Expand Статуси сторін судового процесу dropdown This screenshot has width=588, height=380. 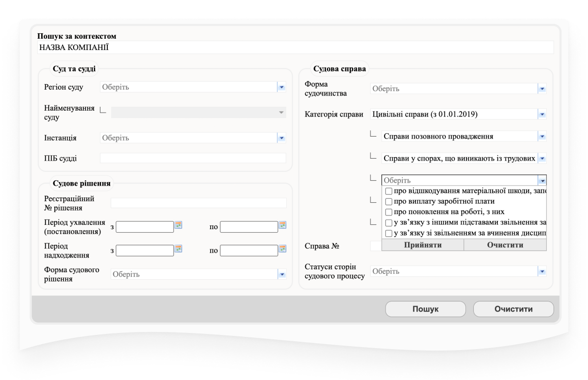click(x=541, y=271)
